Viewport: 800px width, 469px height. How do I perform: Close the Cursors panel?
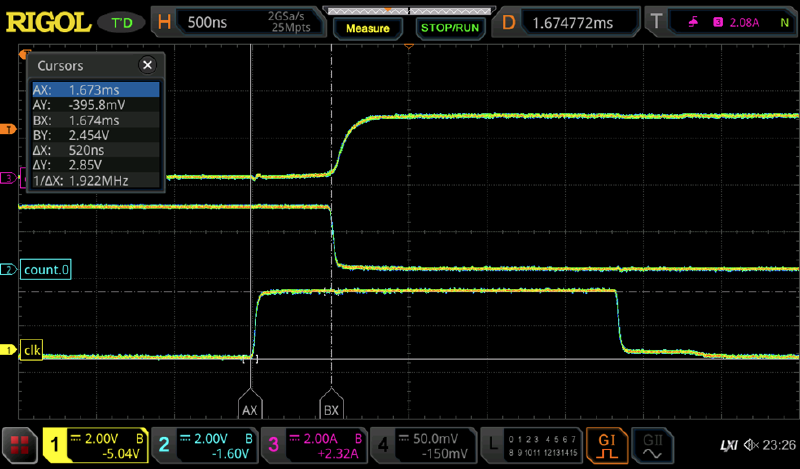click(147, 65)
